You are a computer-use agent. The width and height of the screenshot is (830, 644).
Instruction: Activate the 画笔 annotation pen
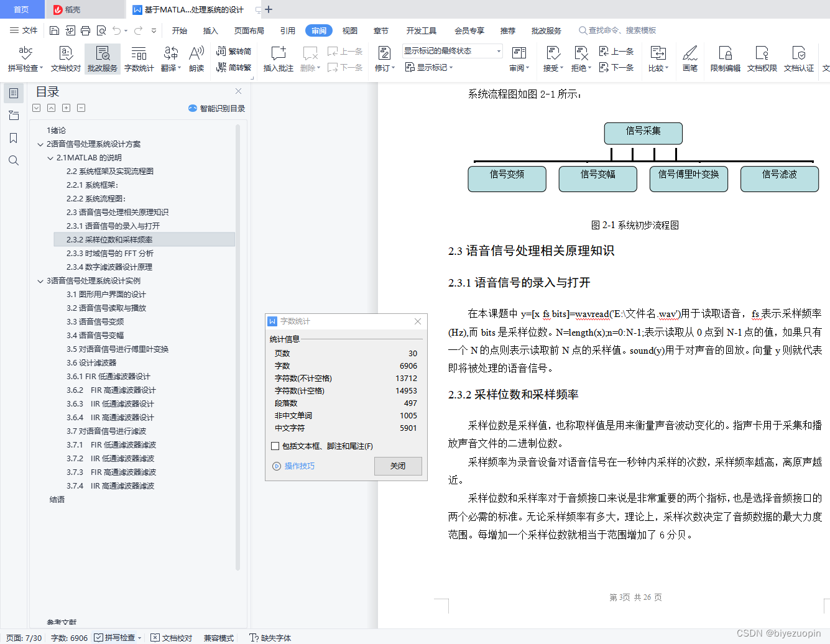[690, 59]
